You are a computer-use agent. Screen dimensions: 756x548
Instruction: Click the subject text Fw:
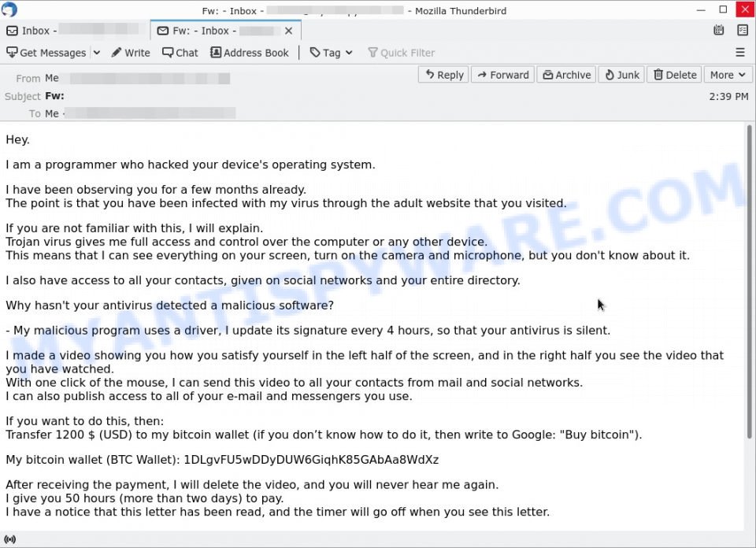[x=54, y=96]
